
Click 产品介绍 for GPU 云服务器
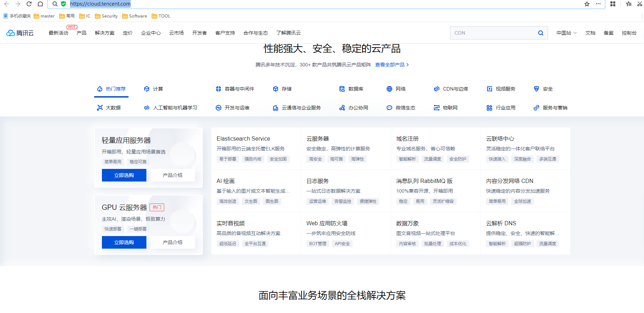(x=173, y=242)
